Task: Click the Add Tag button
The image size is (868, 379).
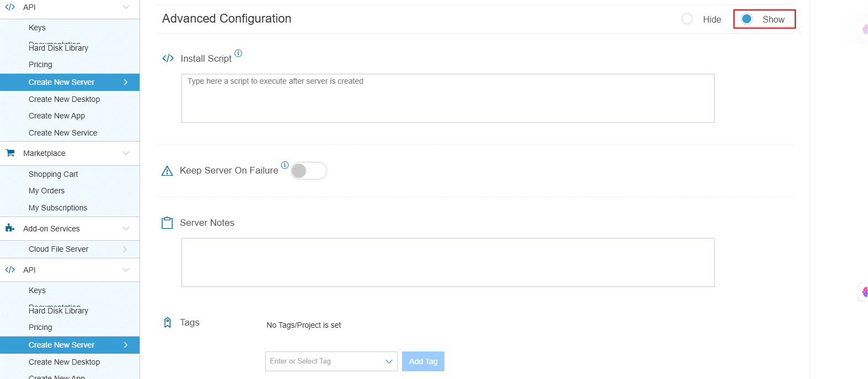Action: click(423, 361)
